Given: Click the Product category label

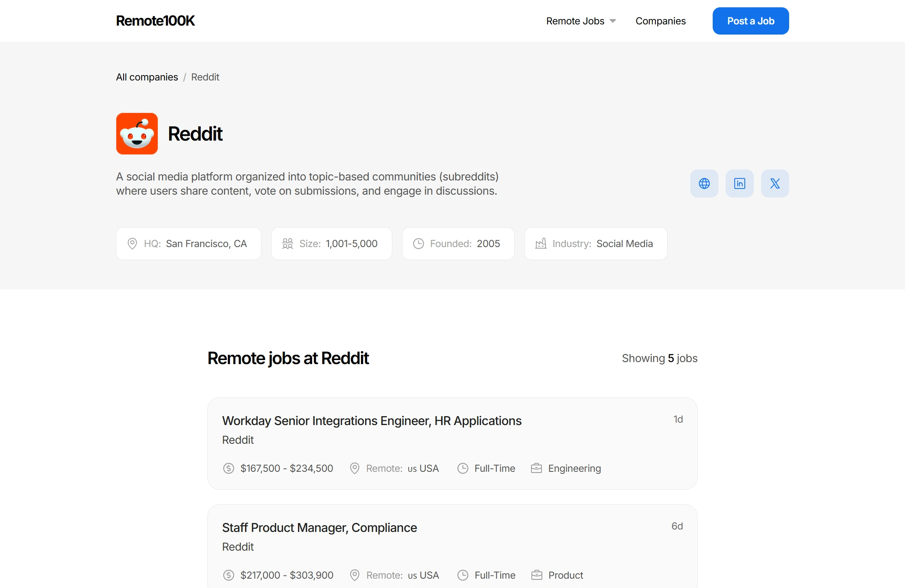Looking at the screenshot, I should (x=566, y=575).
